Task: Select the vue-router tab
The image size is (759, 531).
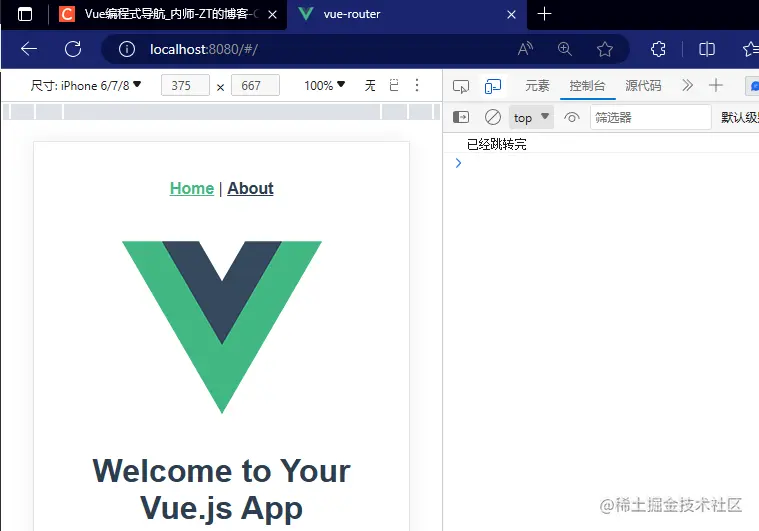Action: tap(406, 14)
